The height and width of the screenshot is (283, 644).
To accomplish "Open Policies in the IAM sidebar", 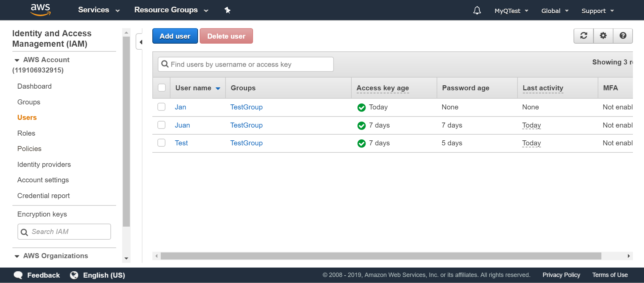I will click(30, 149).
